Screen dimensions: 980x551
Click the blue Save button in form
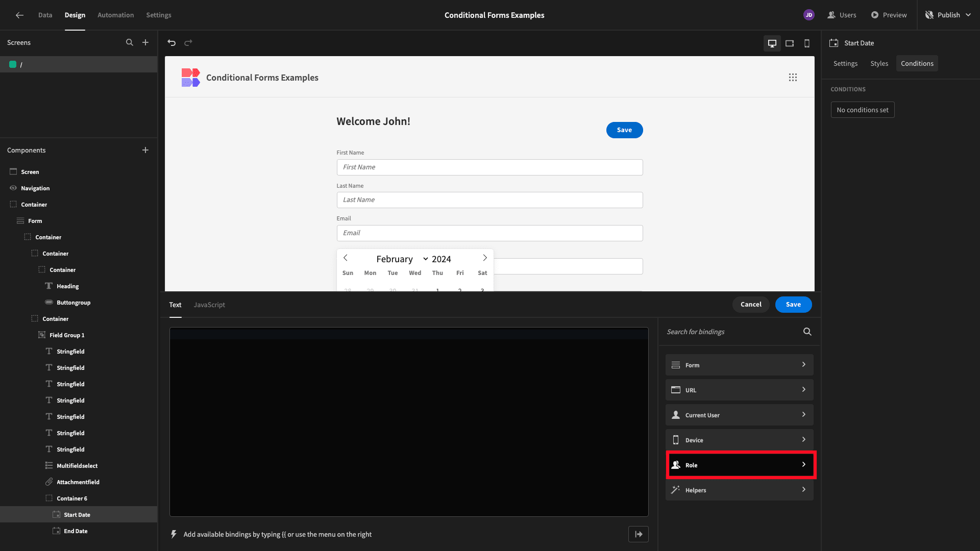[624, 130]
